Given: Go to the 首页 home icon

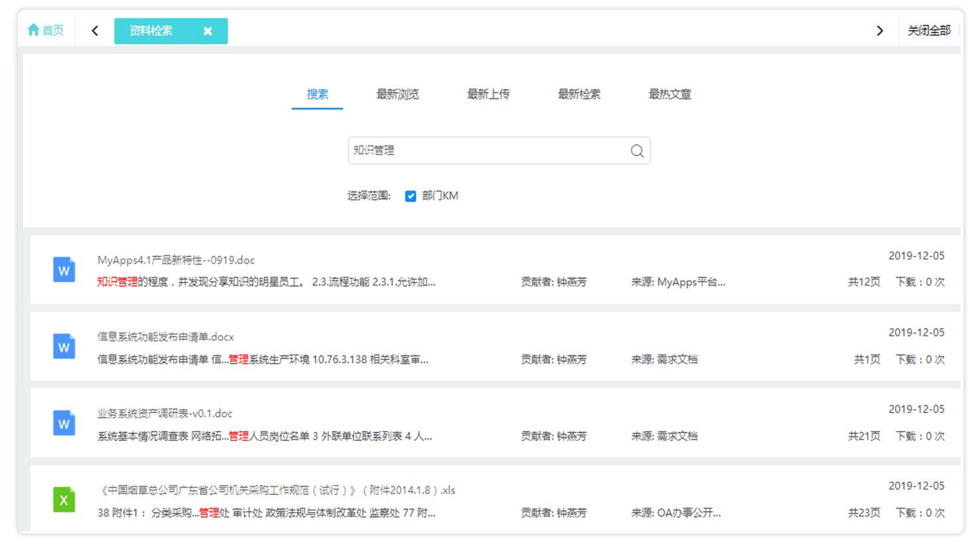Looking at the screenshot, I should [x=34, y=30].
